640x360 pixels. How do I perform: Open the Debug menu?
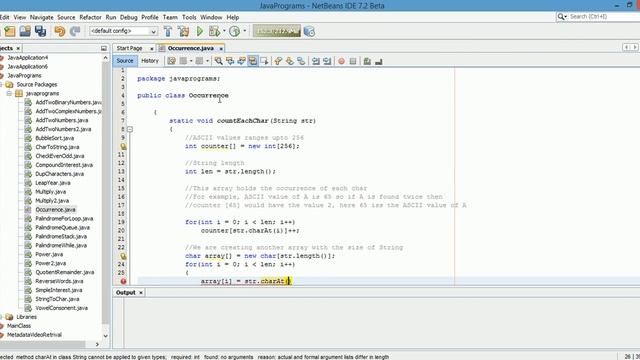(129, 17)
